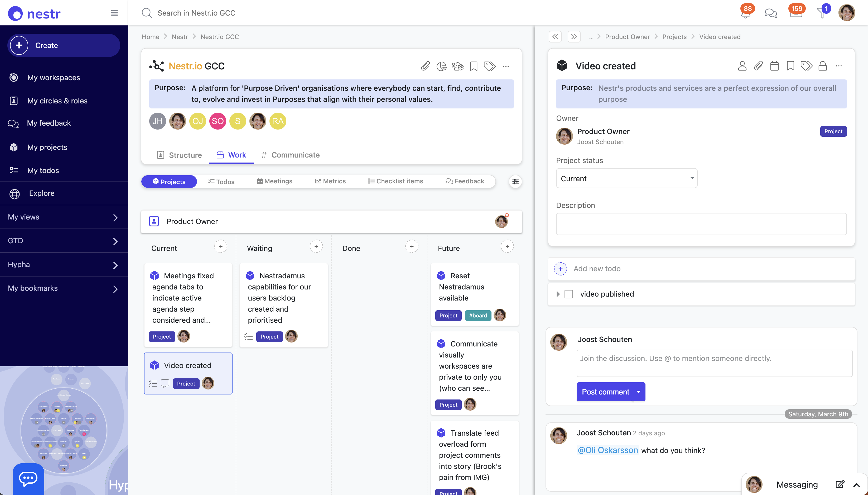Add a project to the Waiting column

pos(316,246)
